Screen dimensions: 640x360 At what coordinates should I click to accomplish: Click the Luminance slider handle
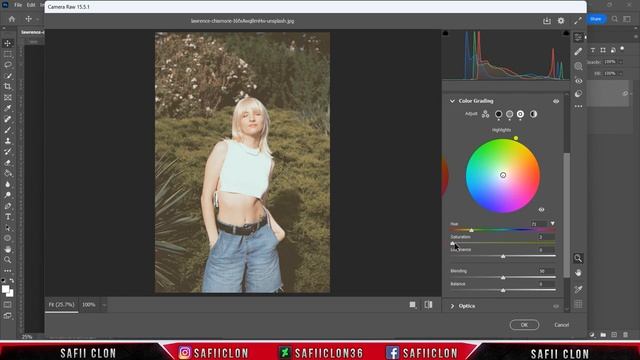(x=503, y=256)
